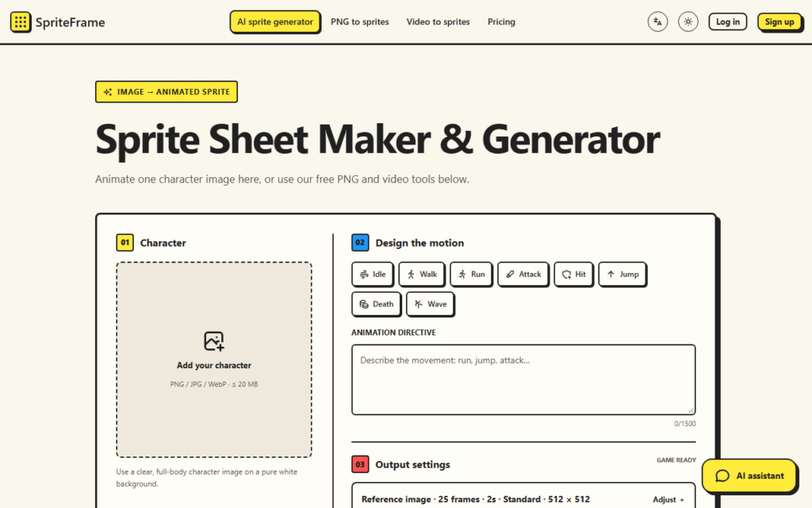This screenshot has width=812, height=508.
Task: Open the AI assistant chat
Action: [x=749, y=475]
